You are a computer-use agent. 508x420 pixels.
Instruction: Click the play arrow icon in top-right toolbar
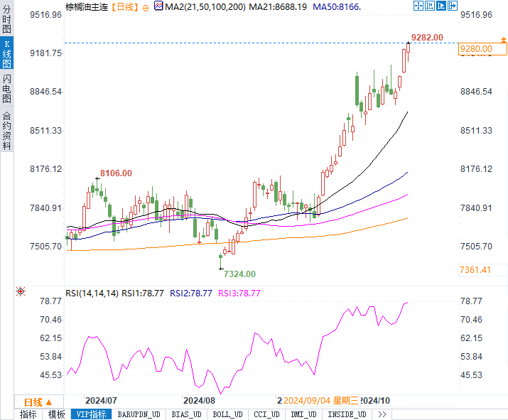pos(441,6)
